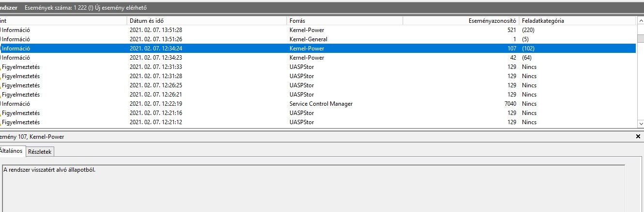The width and height of the screenshot is (644, 212).
Task: Open Service Control Manager event 7040
Action: (x=321, y=104)
